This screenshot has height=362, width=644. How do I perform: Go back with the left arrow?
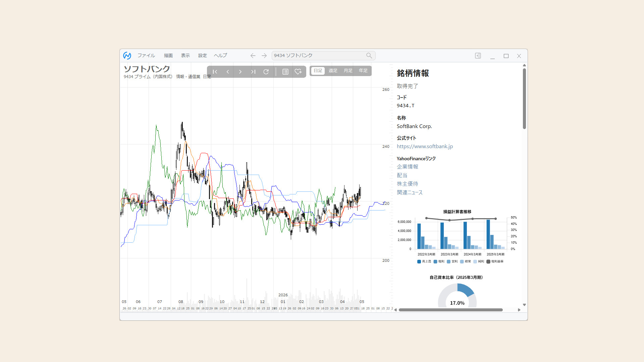pyautogui.click(x=253, y=56)
